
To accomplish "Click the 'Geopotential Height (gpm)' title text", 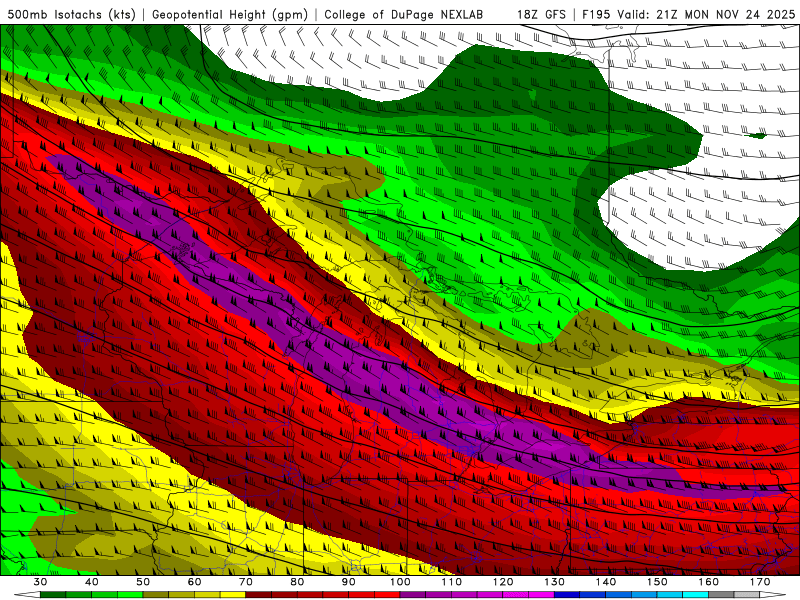I will [230, 15].
